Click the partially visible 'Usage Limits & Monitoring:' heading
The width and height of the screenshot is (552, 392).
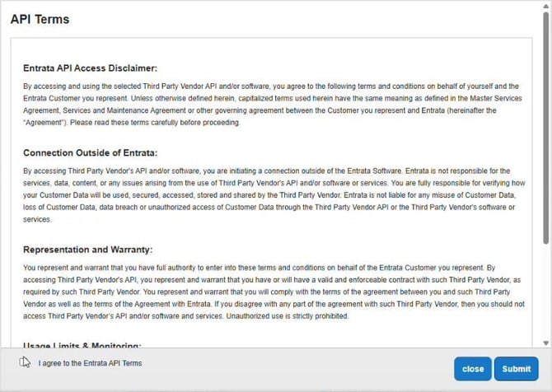pyautogui.click(x=82, y=344)
